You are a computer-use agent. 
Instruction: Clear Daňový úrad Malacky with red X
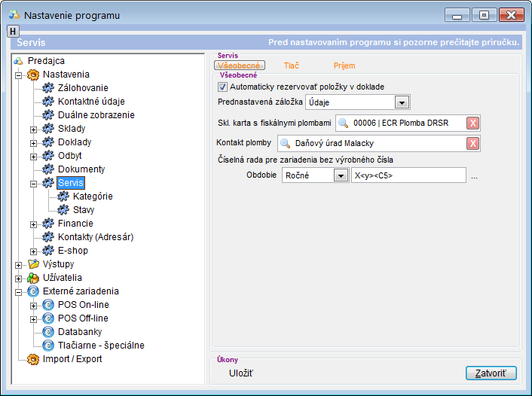[x=472, y=144]
